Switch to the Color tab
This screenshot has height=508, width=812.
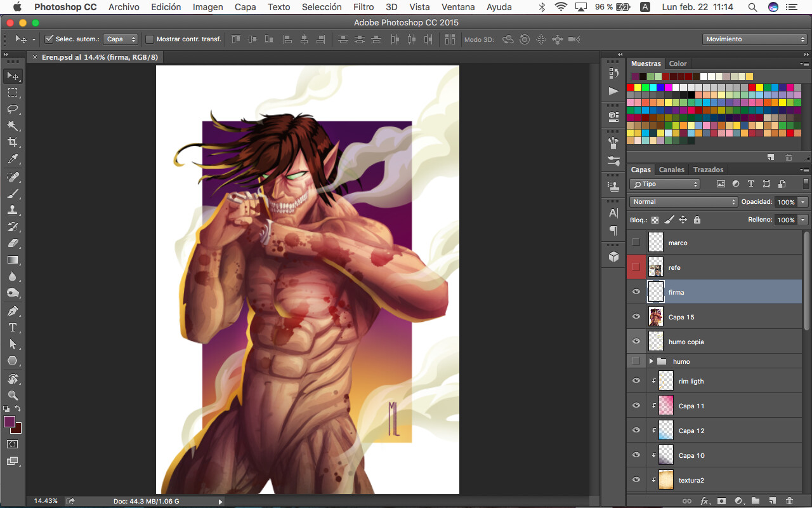tap(678, 63)
